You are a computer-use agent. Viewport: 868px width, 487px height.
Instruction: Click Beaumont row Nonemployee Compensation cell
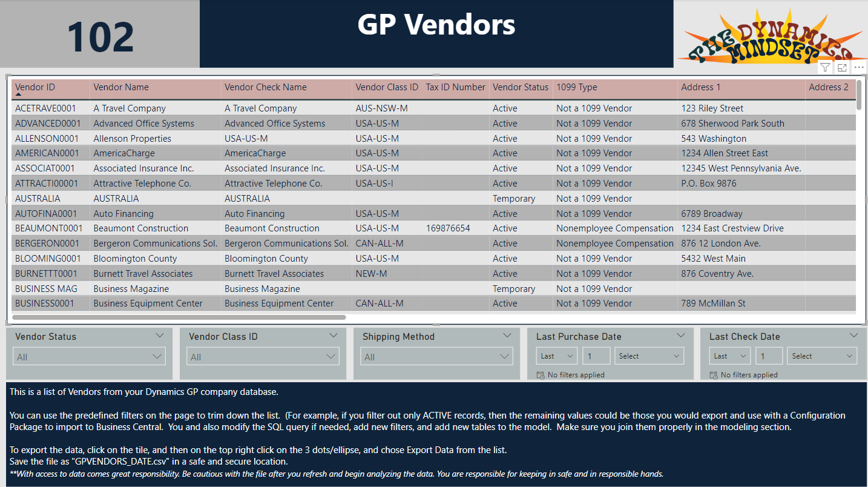tap(615, 228)
